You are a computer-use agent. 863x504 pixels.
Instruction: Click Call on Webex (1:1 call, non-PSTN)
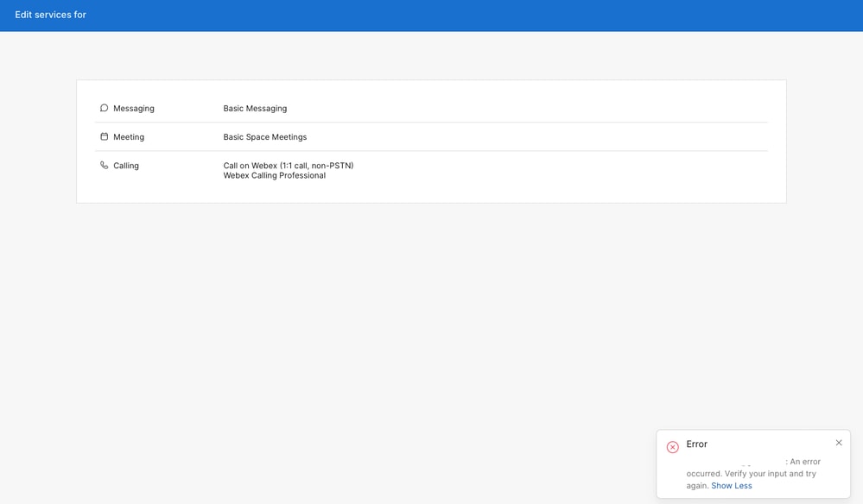tap(289, 166)
